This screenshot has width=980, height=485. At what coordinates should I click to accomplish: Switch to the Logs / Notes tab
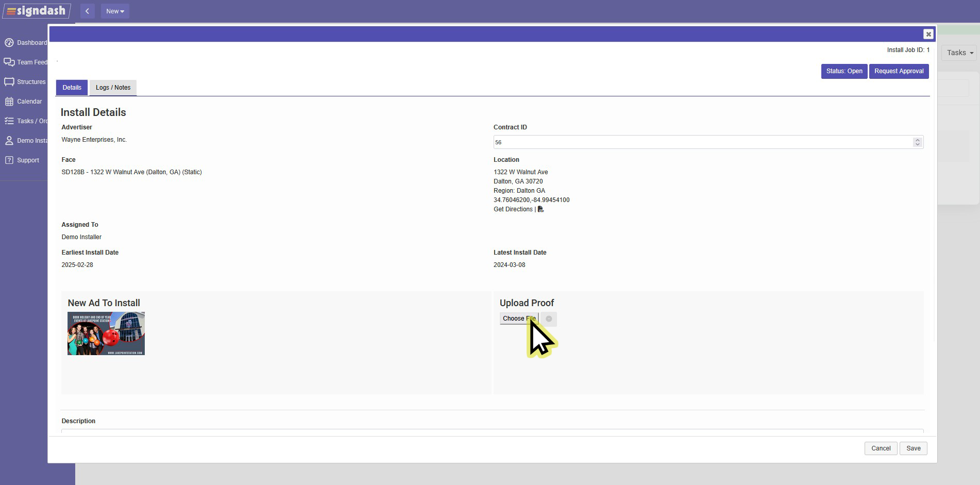click(x=113, y=88)
